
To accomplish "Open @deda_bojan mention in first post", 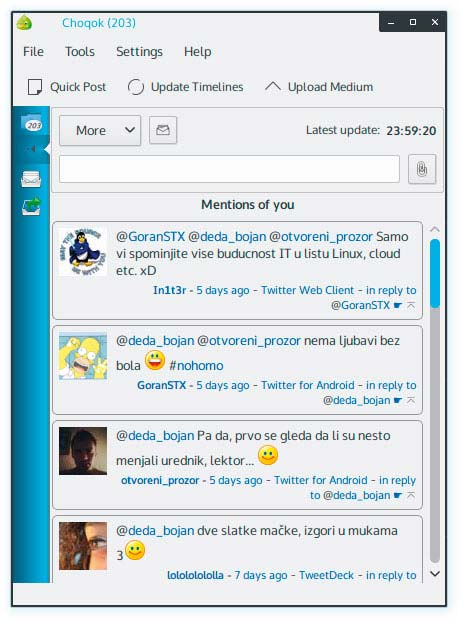I will pos(227,237).
